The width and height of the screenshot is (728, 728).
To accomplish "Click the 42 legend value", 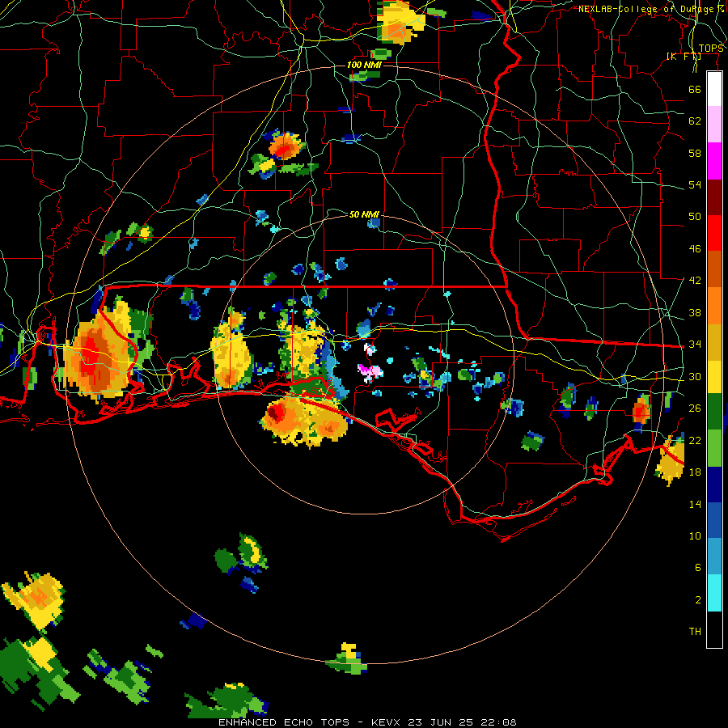I will tap(695, 281).
